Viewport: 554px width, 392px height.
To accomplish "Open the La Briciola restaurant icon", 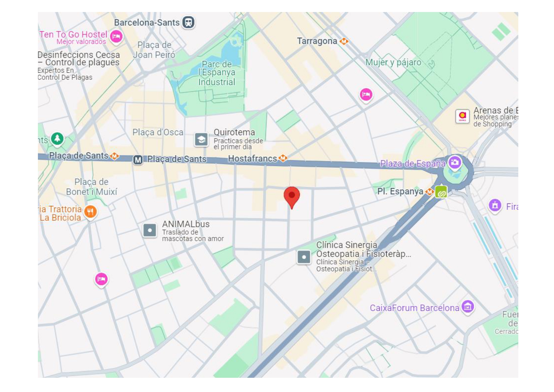I will (90, 212).
